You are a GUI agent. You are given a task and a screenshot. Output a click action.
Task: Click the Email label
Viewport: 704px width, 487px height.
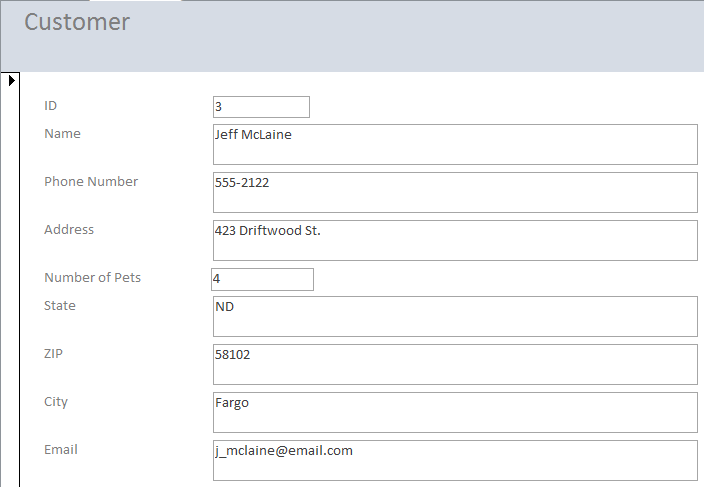tap(61, 450)
